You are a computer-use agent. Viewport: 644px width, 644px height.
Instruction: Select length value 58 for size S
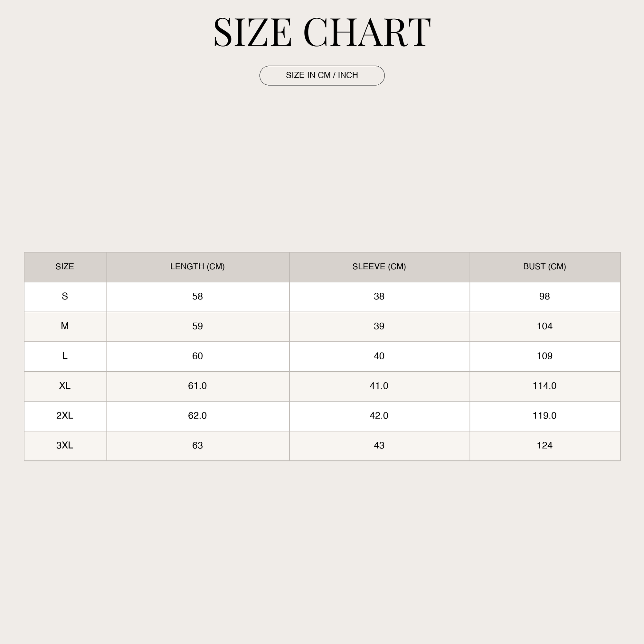point(198,297)
